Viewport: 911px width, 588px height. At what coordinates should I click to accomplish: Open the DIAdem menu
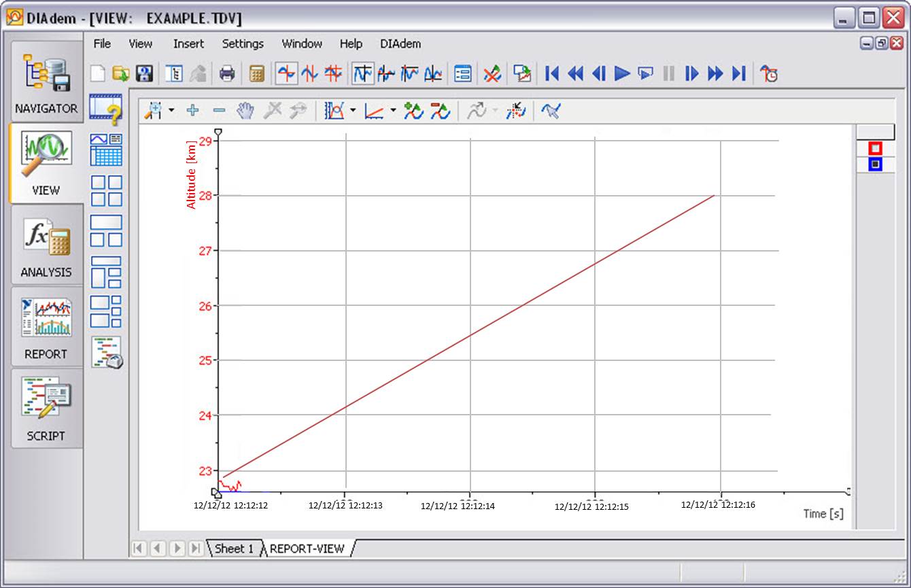coord(400,44)
